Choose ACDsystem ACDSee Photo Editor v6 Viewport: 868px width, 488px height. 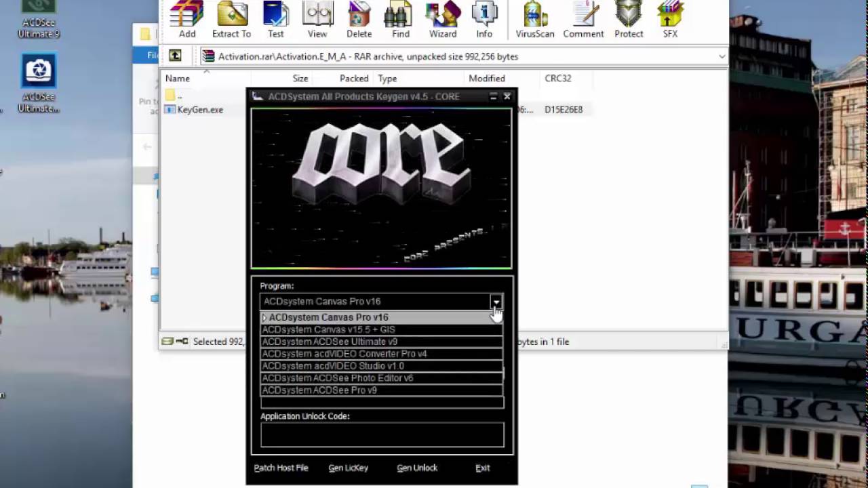pos(382,378)
